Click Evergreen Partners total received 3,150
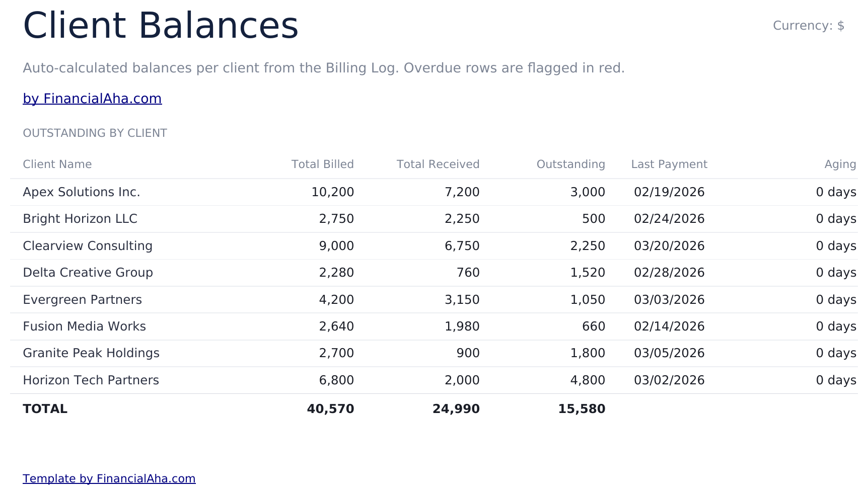Screen dimensions: 868x495 pyautogui.click(x=462, y=300)
